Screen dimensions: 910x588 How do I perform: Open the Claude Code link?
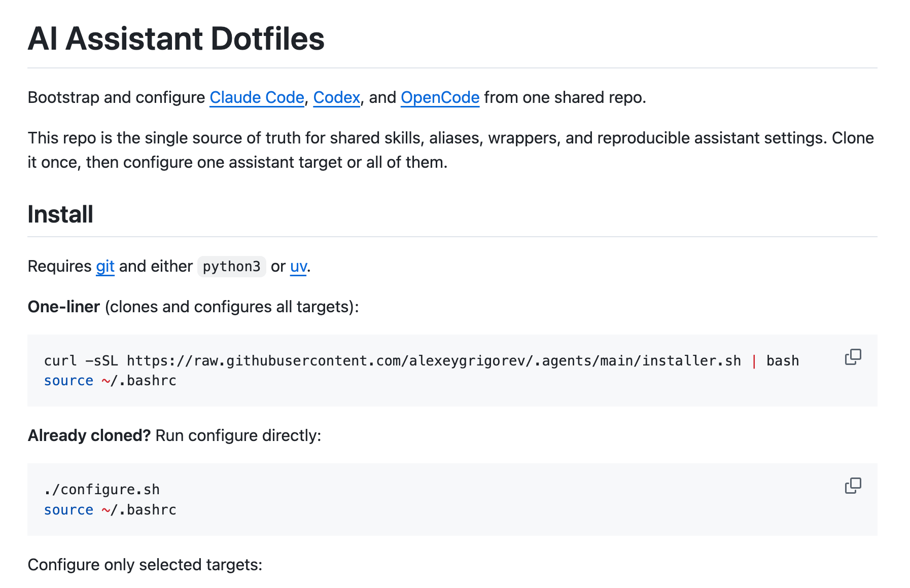click(x=257, y=97)
